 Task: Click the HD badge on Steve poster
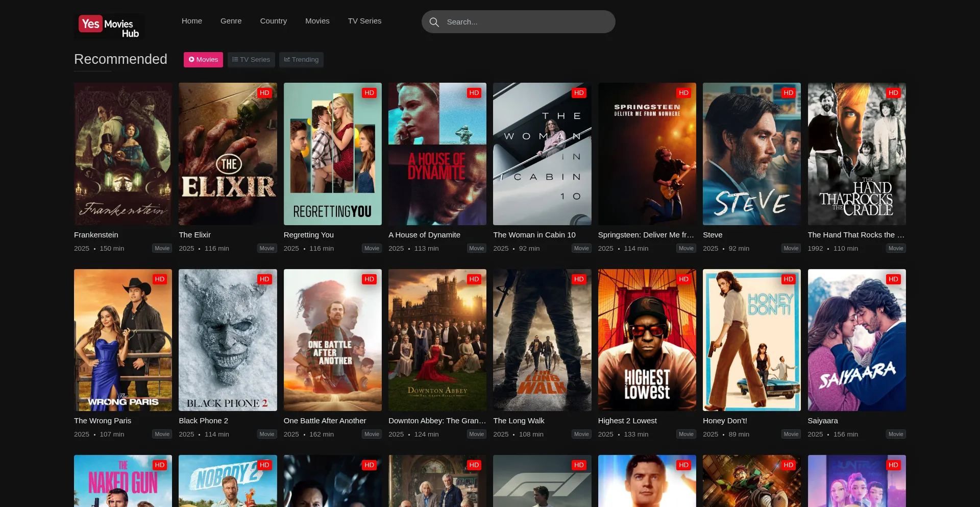[788, 93]
